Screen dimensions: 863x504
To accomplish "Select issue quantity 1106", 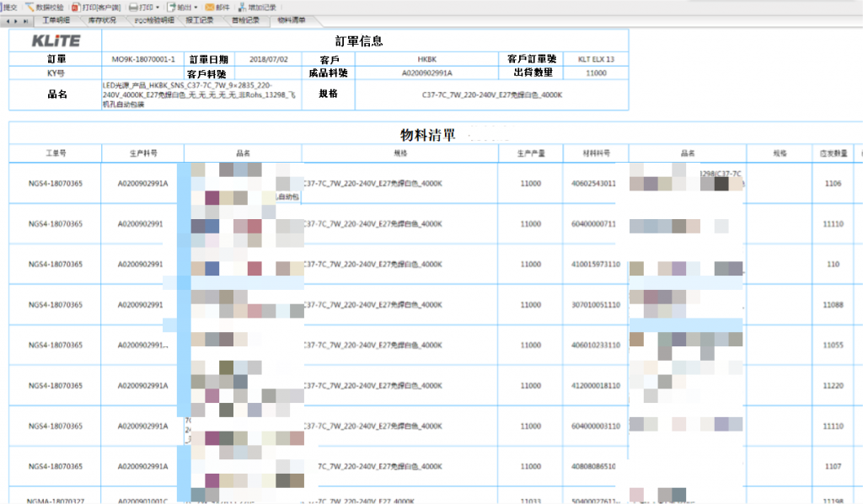I will pyautogui.click(x=833, y=184).
